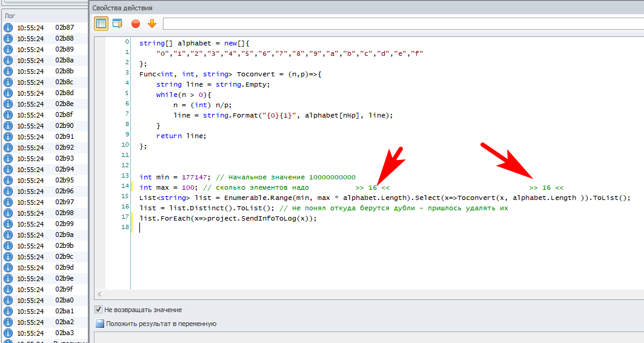The height and width of the screenshot is (343, 644).
Task: Click line number 18 in the gutter
Action: pos(125,227)
